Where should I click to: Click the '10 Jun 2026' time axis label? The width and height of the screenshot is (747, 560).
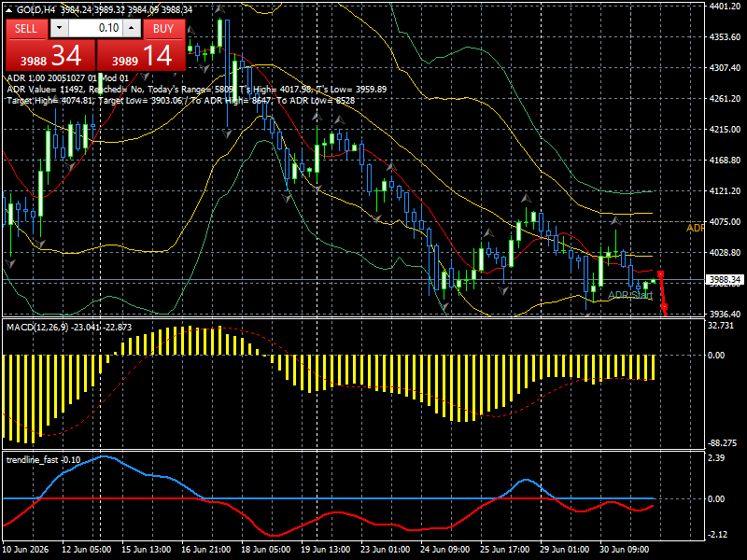(25, 550)
